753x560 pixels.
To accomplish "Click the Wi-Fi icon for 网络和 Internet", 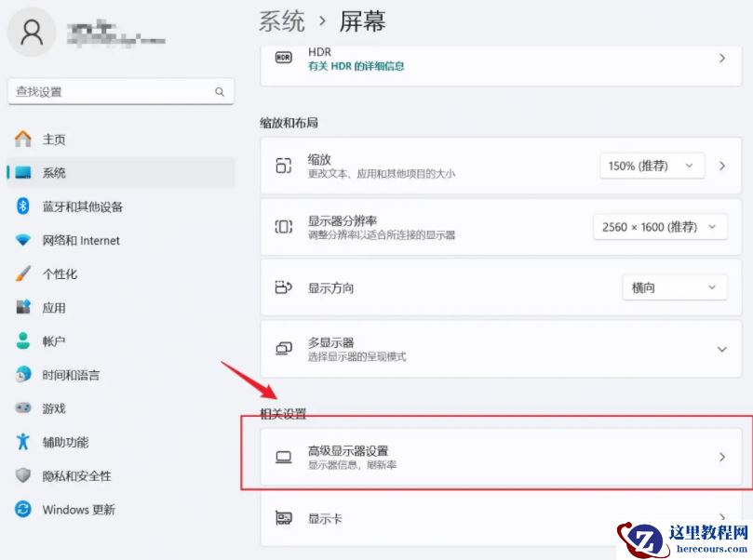I will tap(23, 240).
